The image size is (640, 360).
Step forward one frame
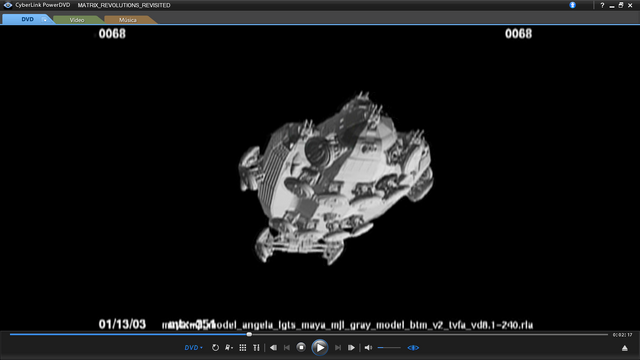(x=351, y=348)
